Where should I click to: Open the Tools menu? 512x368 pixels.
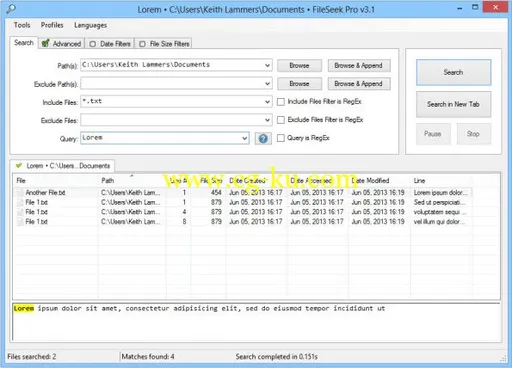tap(22, 25)
